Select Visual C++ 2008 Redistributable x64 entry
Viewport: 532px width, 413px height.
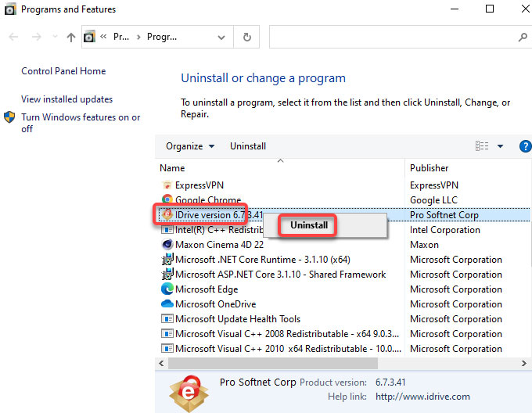(287, 334)
